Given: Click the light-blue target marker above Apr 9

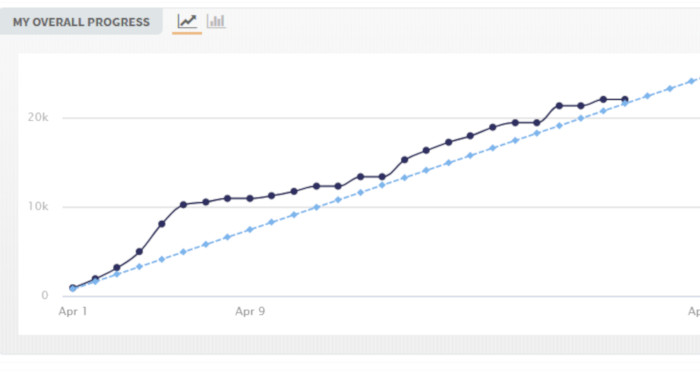Looking at the screenshot, I should tap(250, 229).
